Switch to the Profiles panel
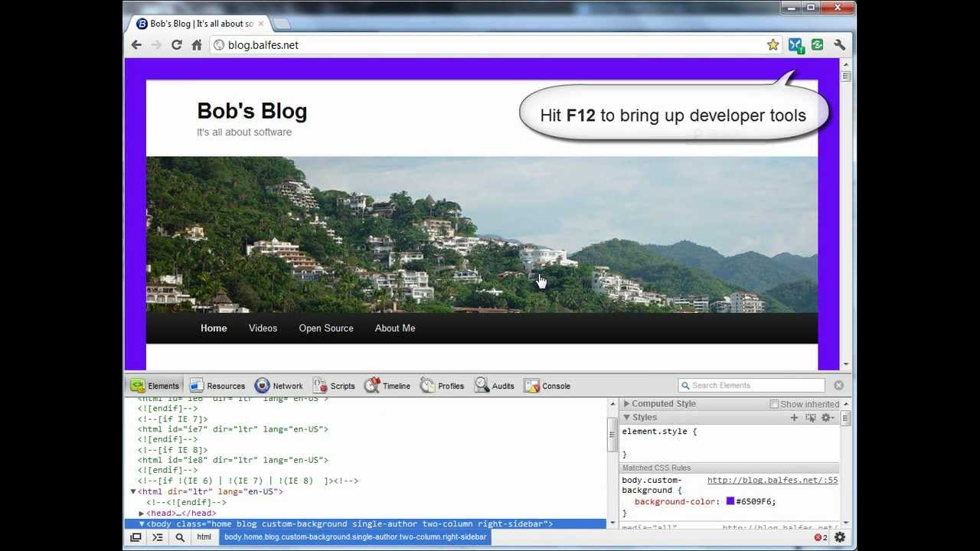980x551 pixels. click(442, 386)
